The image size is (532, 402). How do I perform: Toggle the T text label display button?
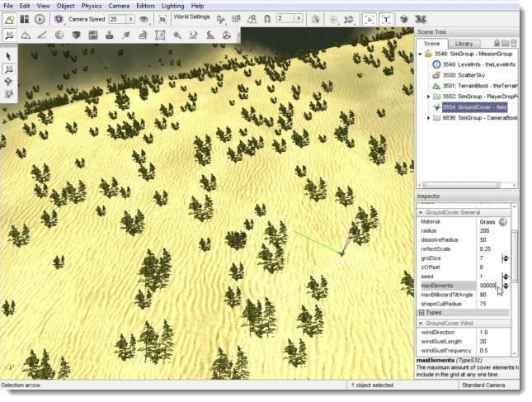[386, 19]
